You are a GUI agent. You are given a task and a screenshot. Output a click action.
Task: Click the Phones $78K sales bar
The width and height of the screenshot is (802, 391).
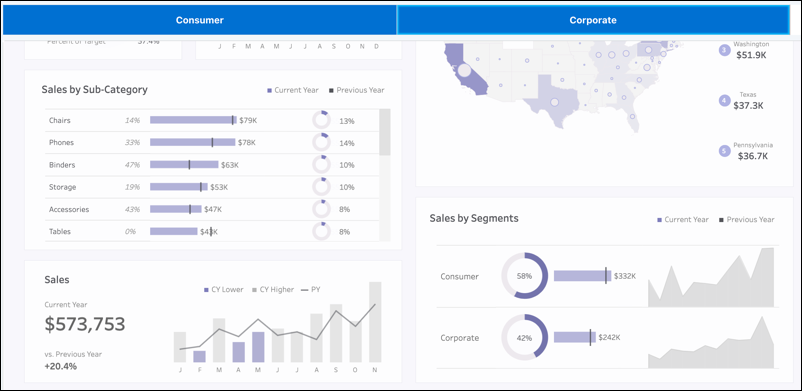192,142
